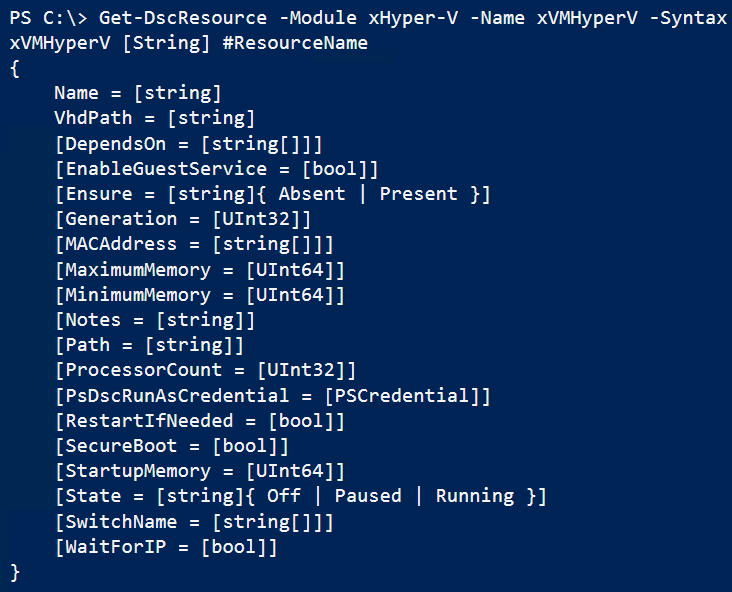Click the DependsOn property line
732x592 pixels.
pyautogui.click(x=188, y=144)
